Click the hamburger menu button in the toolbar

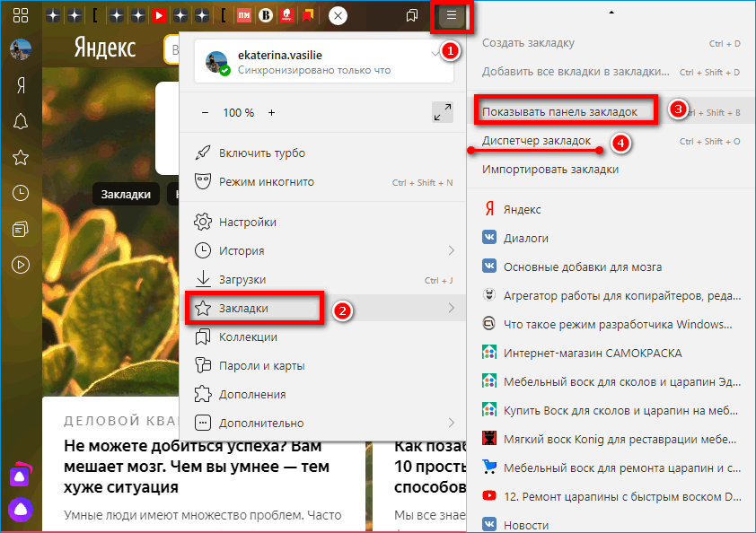(451, 15)
